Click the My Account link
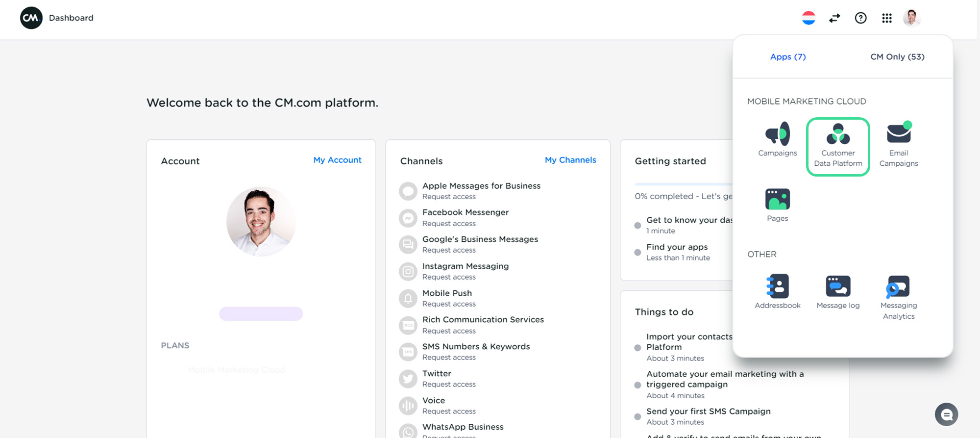Image resolution: width=980 pixels, height=438 pixels. [x=337, y=160]
